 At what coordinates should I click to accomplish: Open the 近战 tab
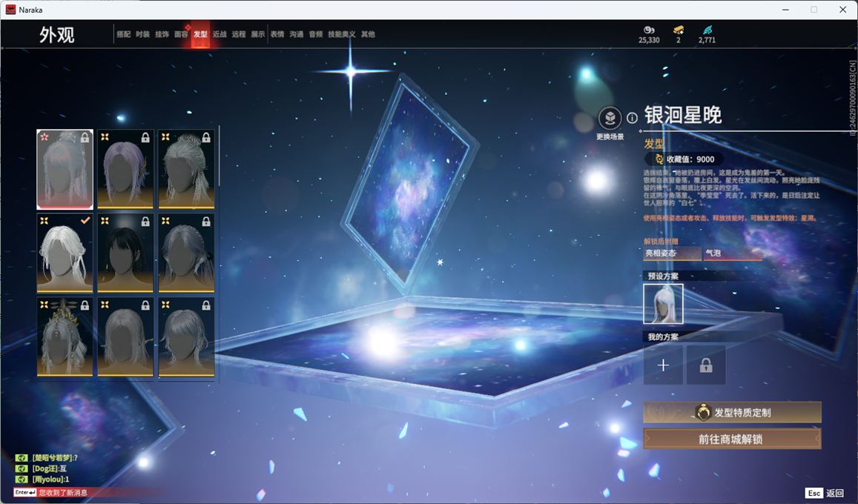220,34
